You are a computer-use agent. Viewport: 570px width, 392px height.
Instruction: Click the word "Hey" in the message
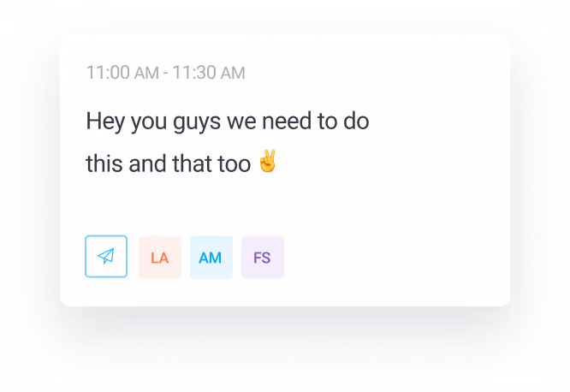[x=105, y=122]
